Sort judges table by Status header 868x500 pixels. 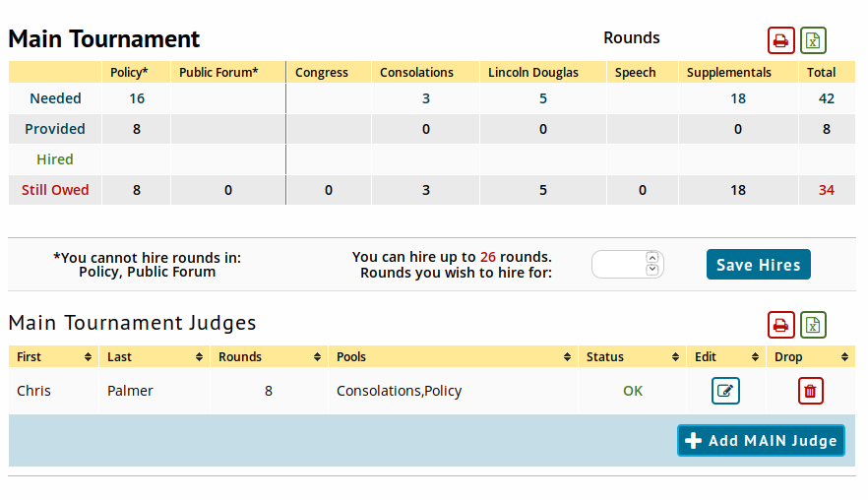[x=630, y=356]
